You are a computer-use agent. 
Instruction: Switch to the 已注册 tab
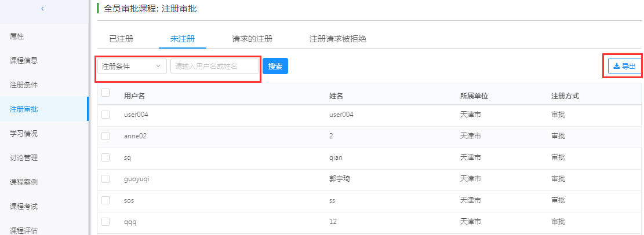coord(121,39)
